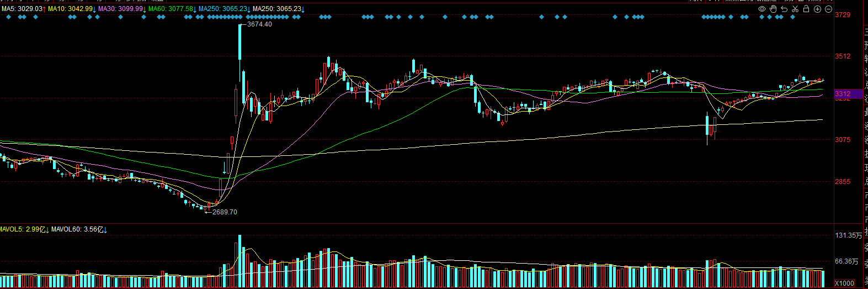
Task: Select the hand pan tool
Action: [x=773, y=9]
